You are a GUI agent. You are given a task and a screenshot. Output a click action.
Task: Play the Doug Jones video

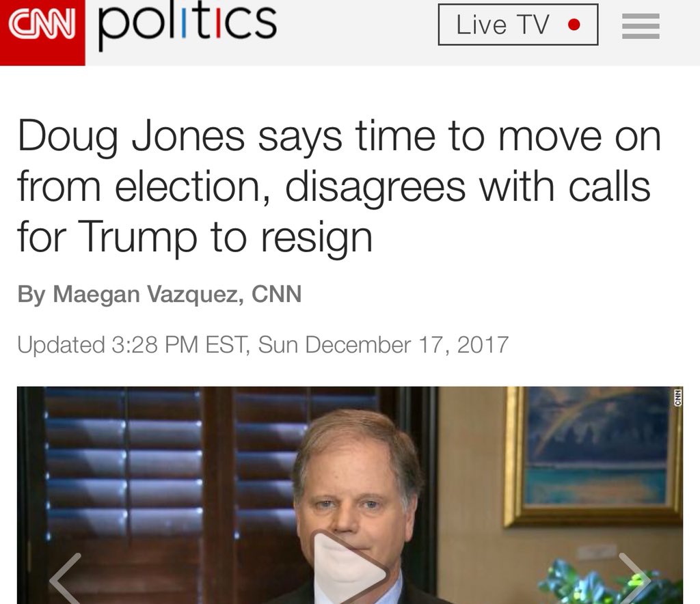click(x=349, y=568)
